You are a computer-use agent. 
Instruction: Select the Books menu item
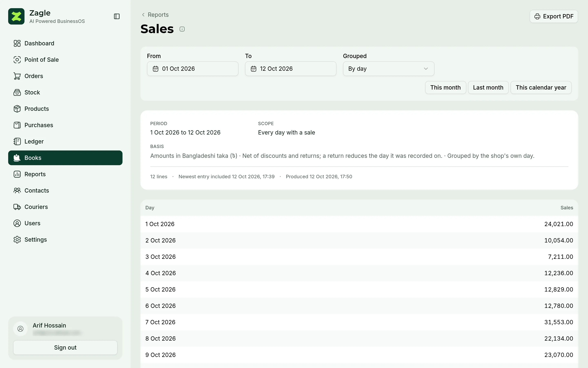(x=65, y=158)
